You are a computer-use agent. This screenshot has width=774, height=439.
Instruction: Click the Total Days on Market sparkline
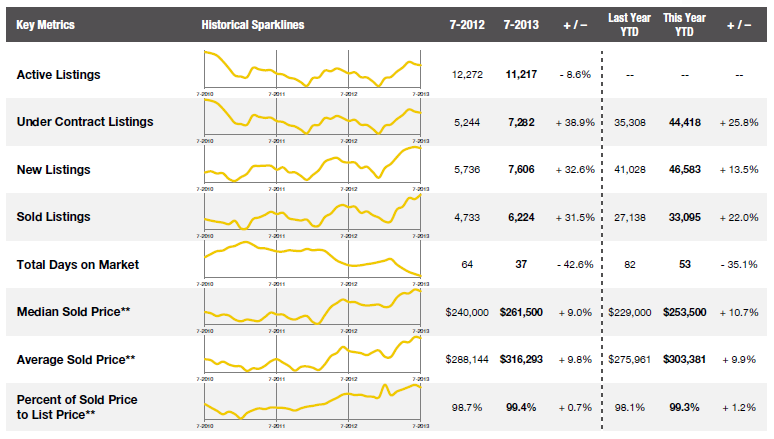click(313, 262)
